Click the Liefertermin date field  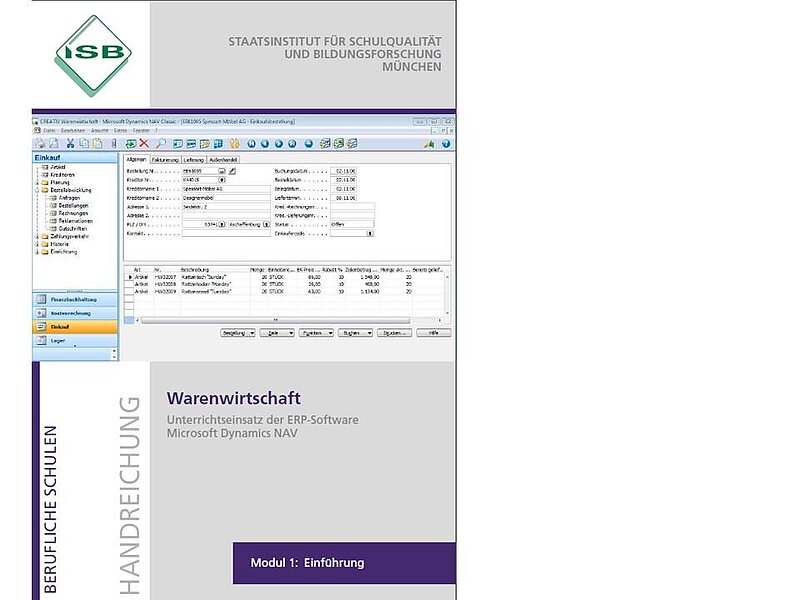point(343,198)
